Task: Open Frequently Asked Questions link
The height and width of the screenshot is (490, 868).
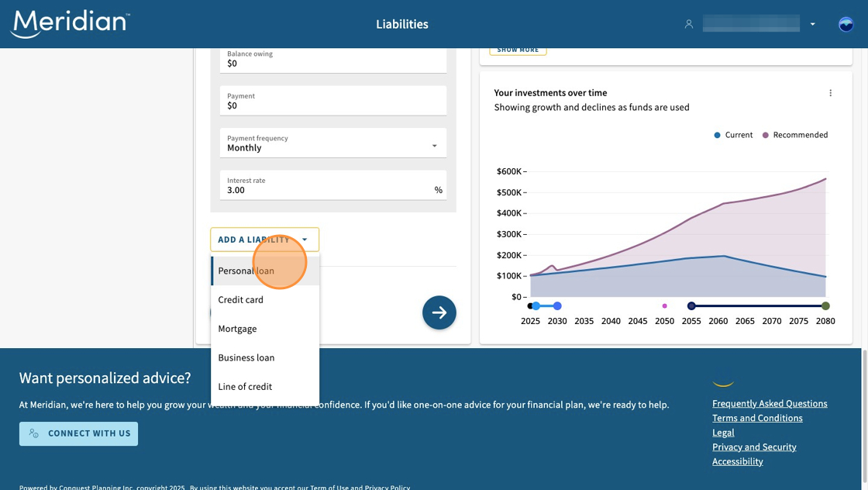Action: click(x=770, y=404)
